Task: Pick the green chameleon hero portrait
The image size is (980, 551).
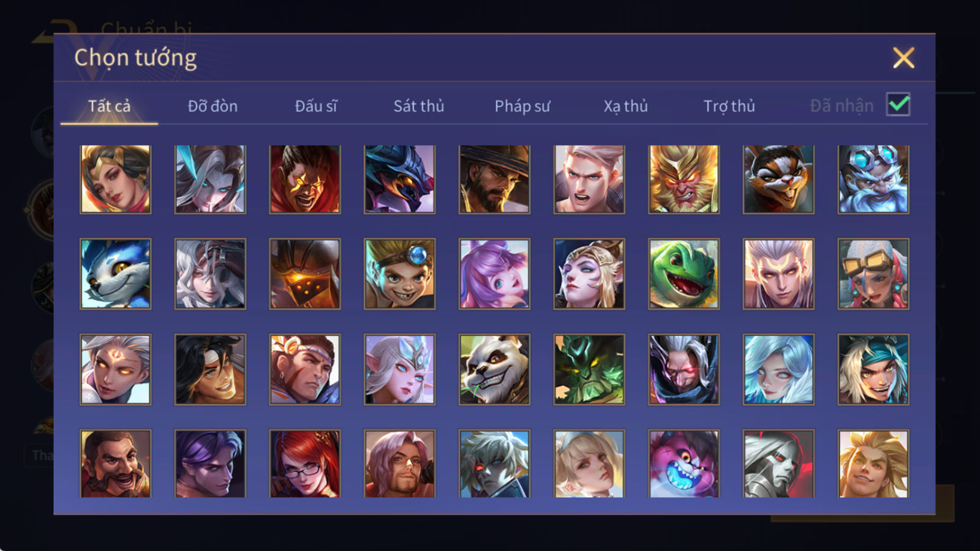Action: 684,274
